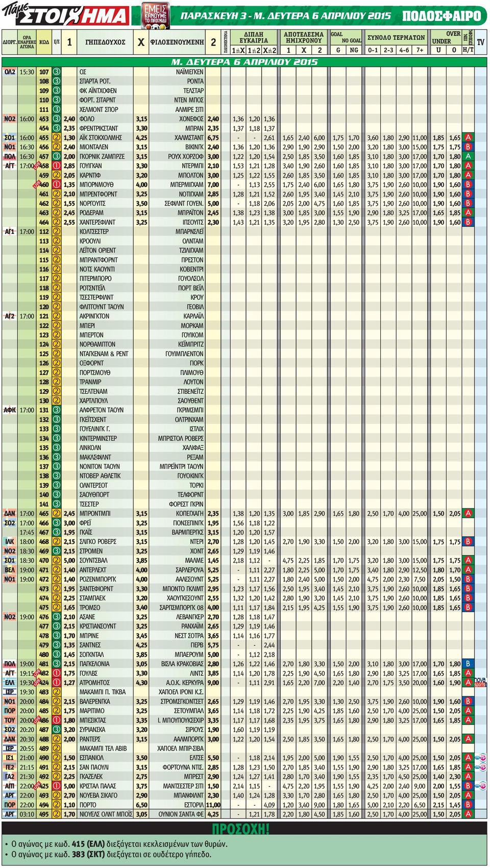The image size is (490, 868).
Task: Click the away odds 9,00 for Α.Ο.Κ. ΚΕΡΚΥΡΑ
Action: [213, 682]
